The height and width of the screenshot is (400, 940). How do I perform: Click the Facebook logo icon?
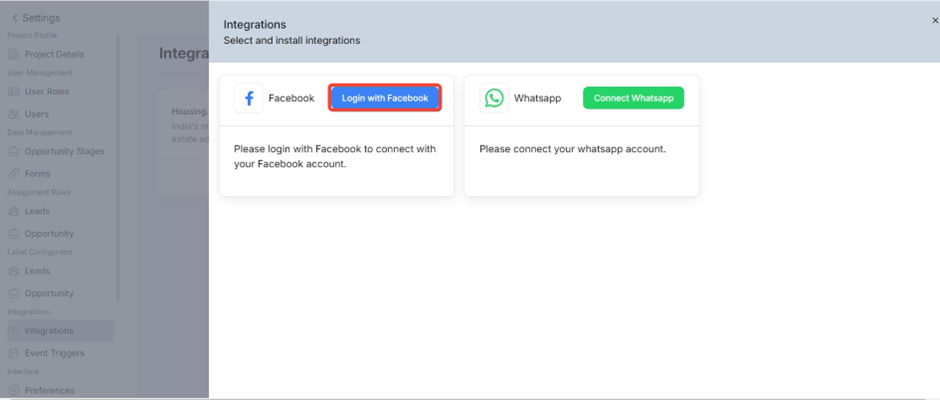(x=249, y=98)
